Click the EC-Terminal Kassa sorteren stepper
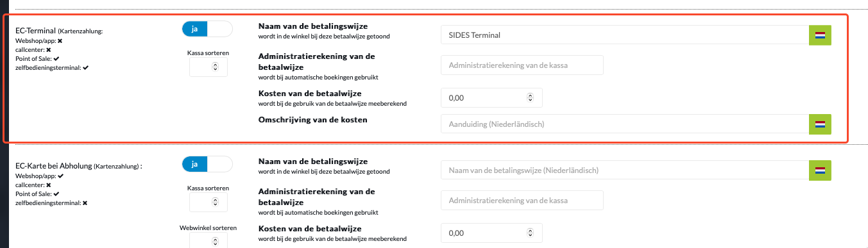Viewport: 868px width, 248px height. point(208,67)
